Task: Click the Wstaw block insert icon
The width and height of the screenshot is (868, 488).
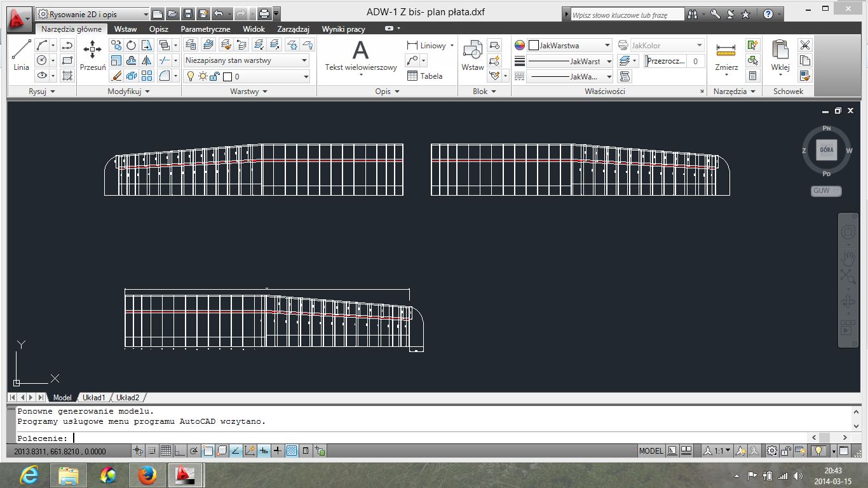Action: coord(472,55)
